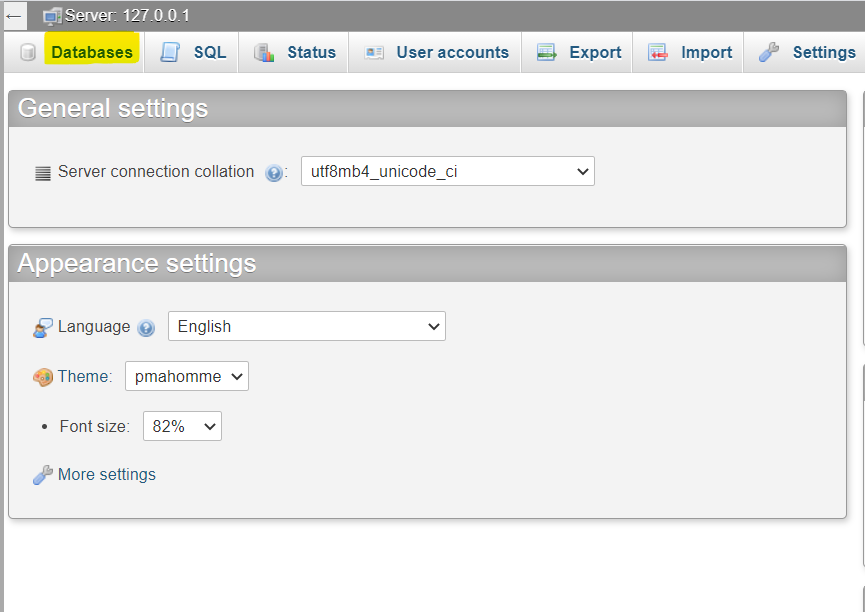Click the Settings wrench icon in tab bar

point(768,52)
